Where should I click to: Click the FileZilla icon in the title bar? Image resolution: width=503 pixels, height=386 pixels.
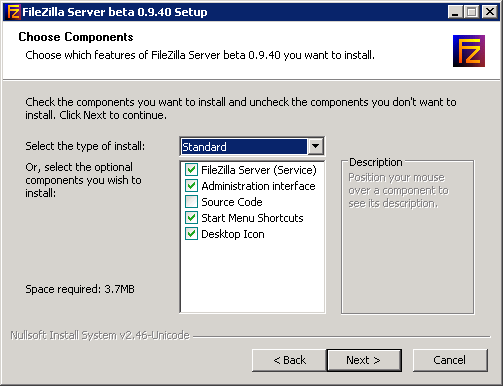pyautogui.click(x=13, y=12)
